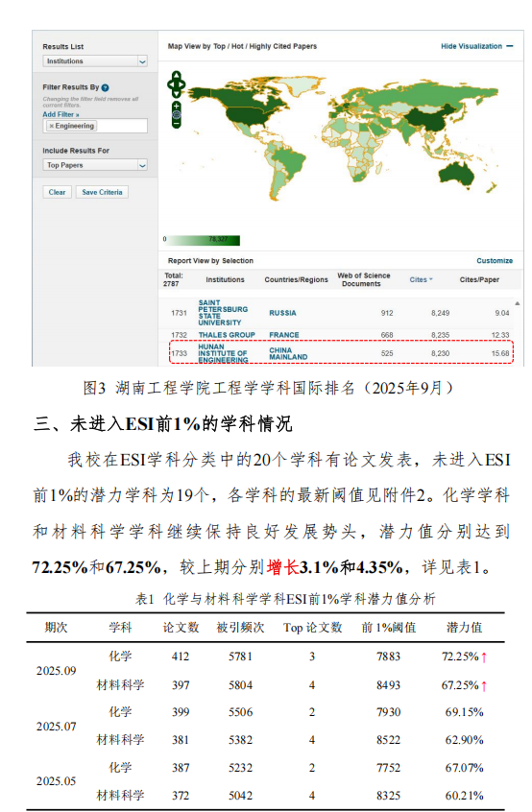Screen dimensions: 532x812
Task: Click the Filter Results By help icon
Action: [x=106, y=87]
